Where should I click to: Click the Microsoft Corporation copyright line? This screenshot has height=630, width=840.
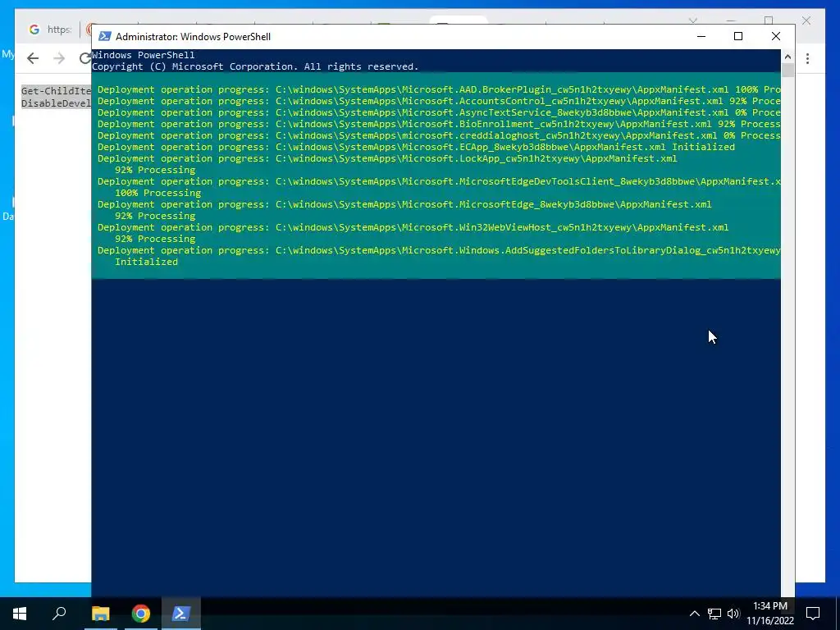click(x=255, y=66)
